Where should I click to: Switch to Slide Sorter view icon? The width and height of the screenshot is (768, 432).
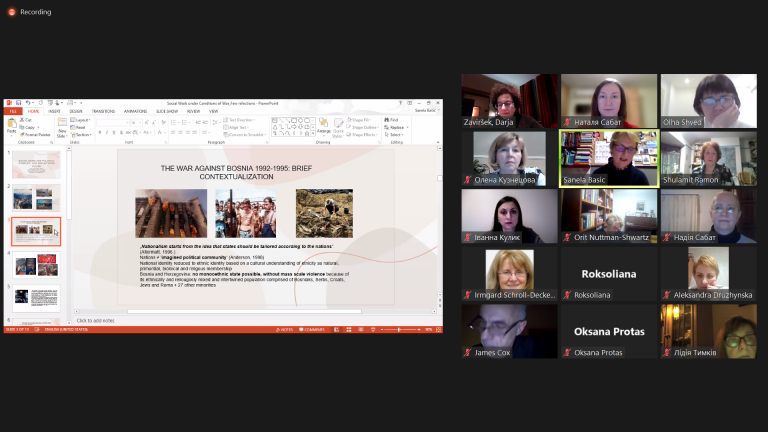pyautogui.click(x=349, y=330)
